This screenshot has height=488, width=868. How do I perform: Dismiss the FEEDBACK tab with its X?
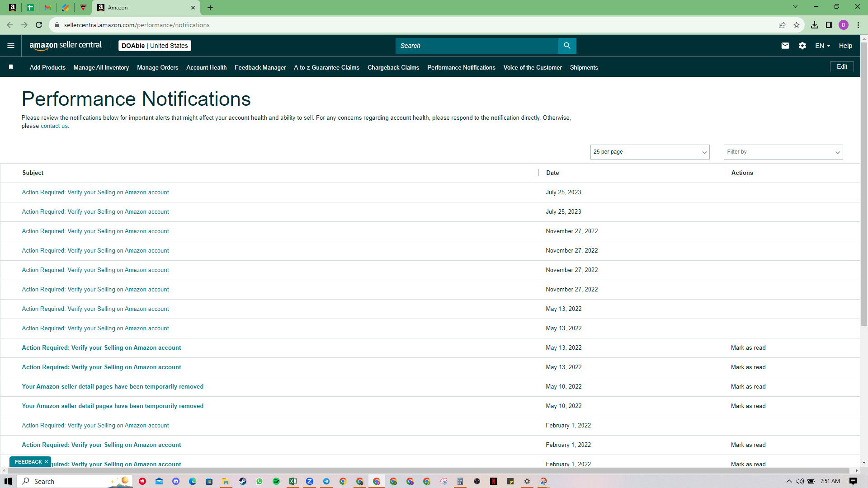click(x=46, y=462)
